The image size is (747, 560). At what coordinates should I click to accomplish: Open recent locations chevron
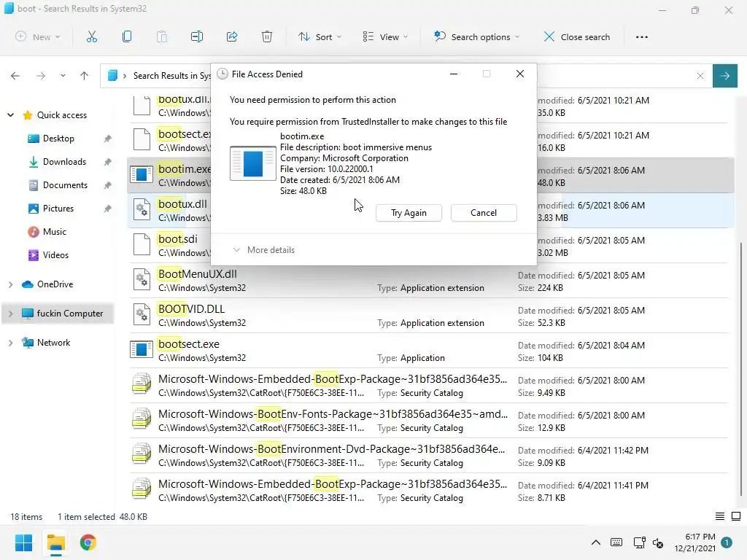[x=63, y=76]
